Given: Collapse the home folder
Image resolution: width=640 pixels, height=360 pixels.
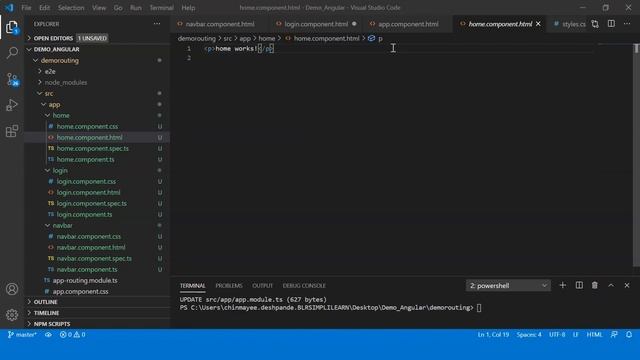Looking at the screenshot, I should point(97,116).
